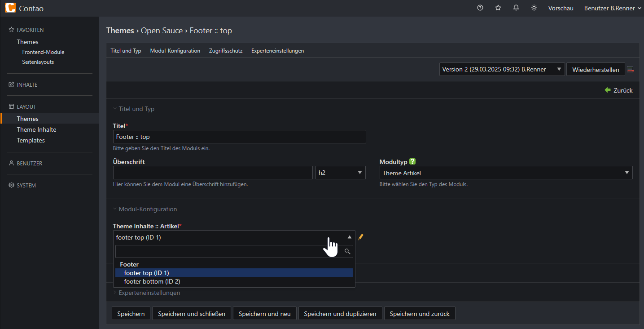
Task: Jump to Modul-Konfiguration tab
Action: [x=175, y=51]
